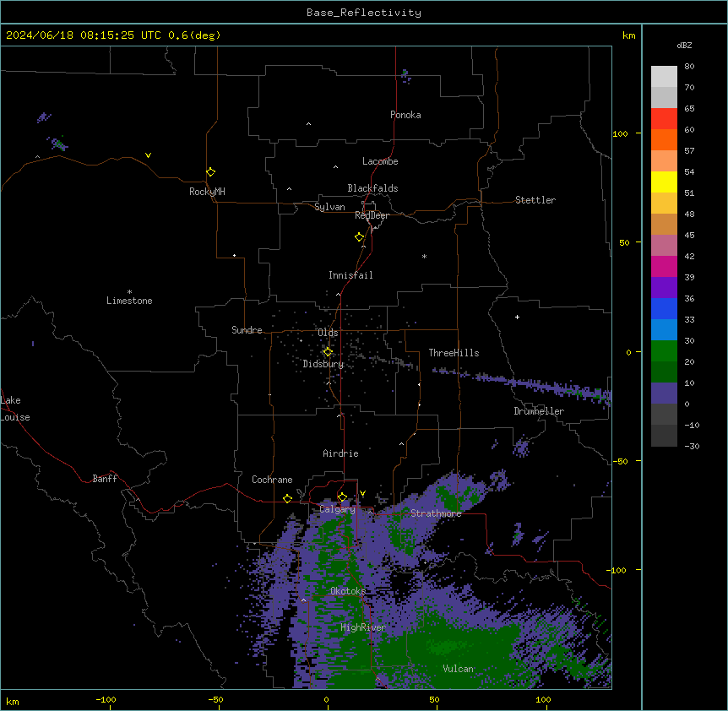Click the HighRiver city label
Screen dimensions: 728x711
[x=363, y=627]
